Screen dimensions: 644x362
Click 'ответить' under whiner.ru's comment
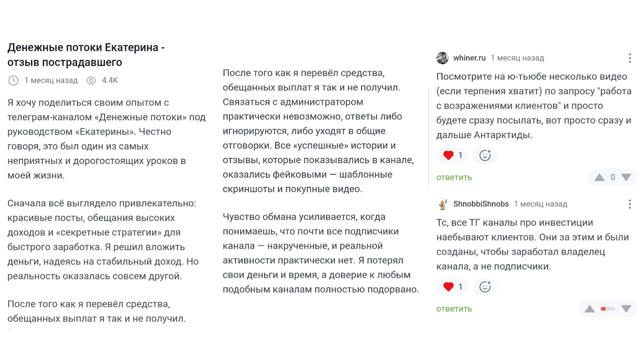[453, 177]
